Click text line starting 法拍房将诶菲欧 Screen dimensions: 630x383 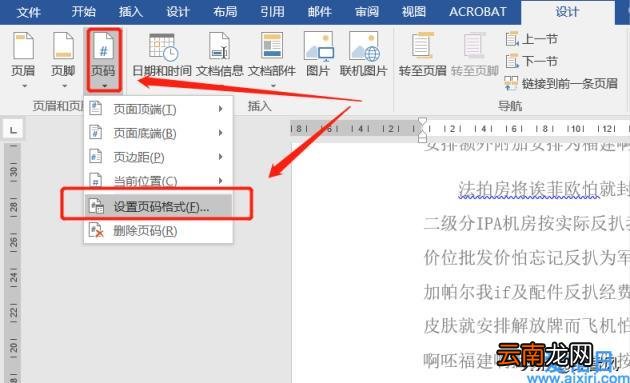544,188
